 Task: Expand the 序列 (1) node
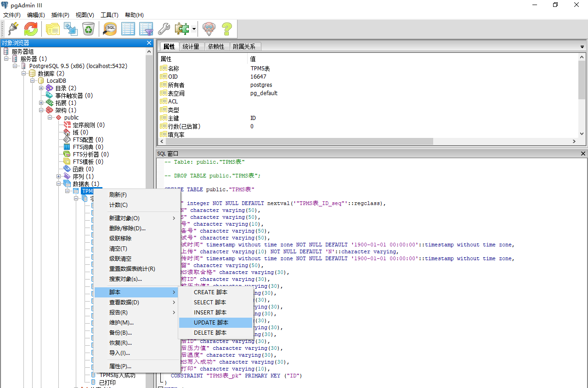click(59, 177)
